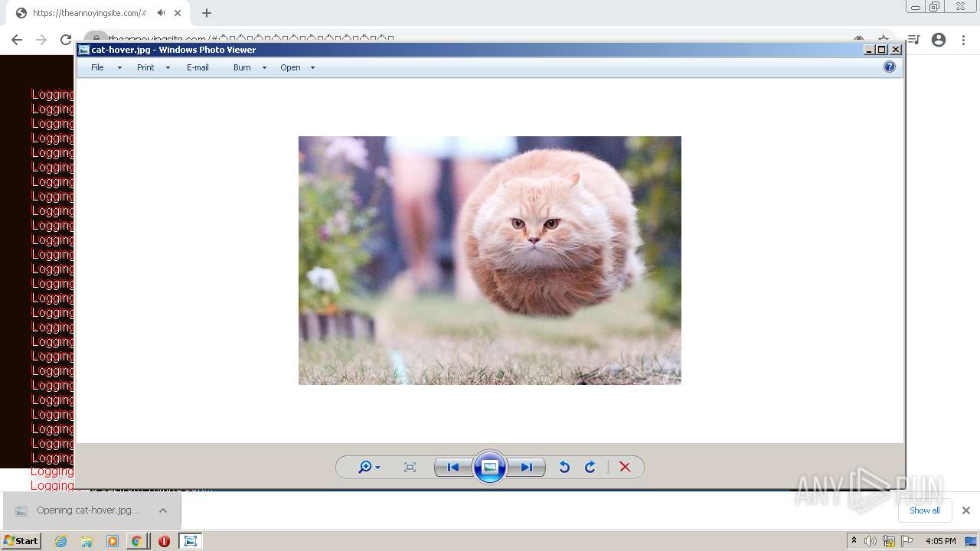980x551 pixels.
Task: Open Chrome media control icon
Action: tap(914, 40)
